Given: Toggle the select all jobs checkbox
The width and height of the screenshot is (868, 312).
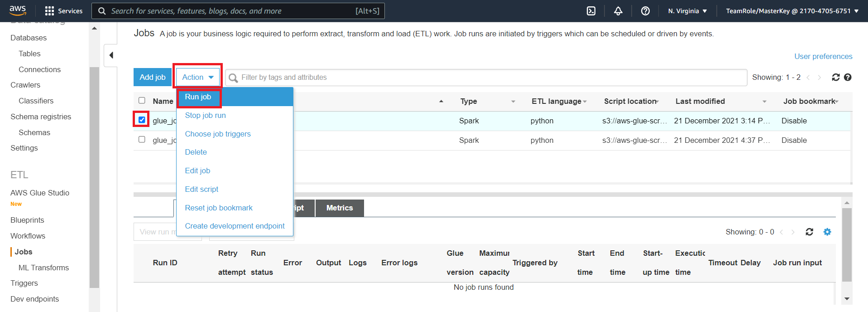Looking at the screenshot, I should [142, 100].
